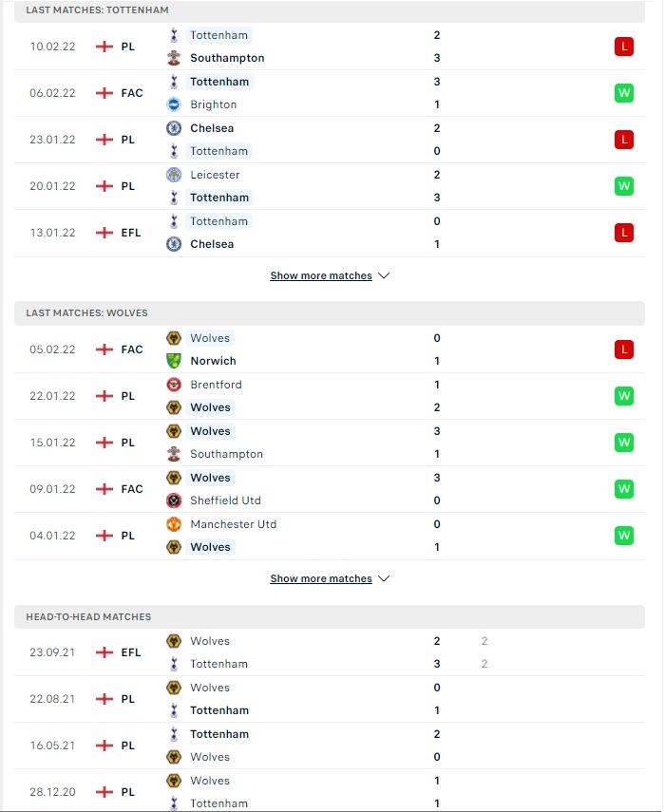Screen dimensions: 665x812
Task: Click the Leicester club crest
Action: click(x=174, y=175)
